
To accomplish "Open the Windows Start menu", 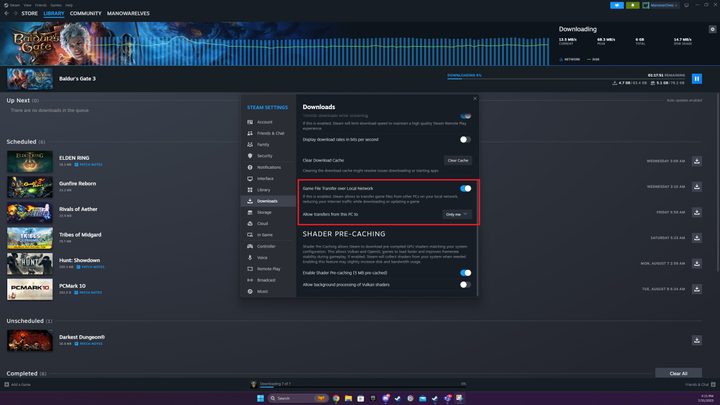I will click(x=260, y=398).
